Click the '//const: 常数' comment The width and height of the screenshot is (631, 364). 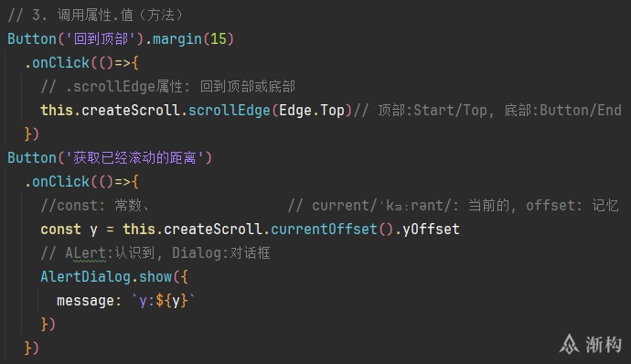point(95,206)
